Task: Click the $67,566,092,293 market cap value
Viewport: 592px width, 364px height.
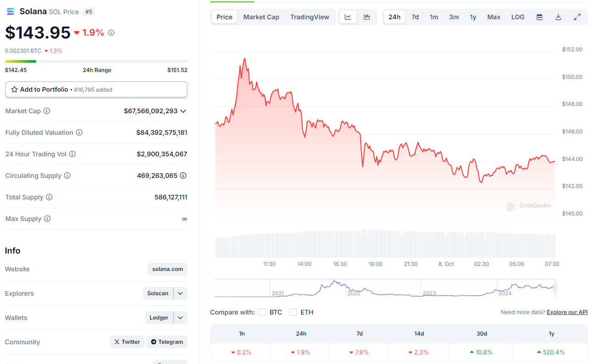Action: tap(151, 111)
